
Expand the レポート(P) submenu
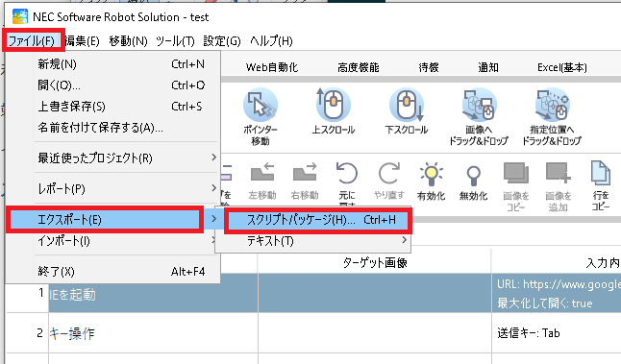[x=112, y=188]
